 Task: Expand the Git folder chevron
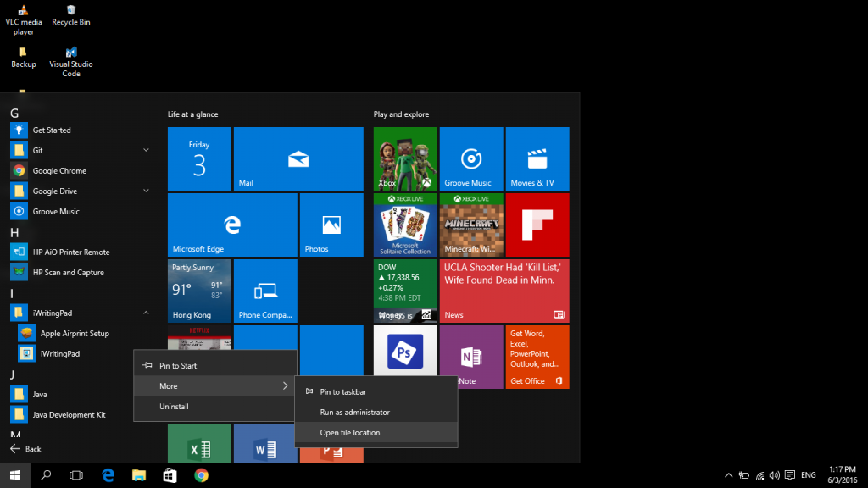pos(146,151)
